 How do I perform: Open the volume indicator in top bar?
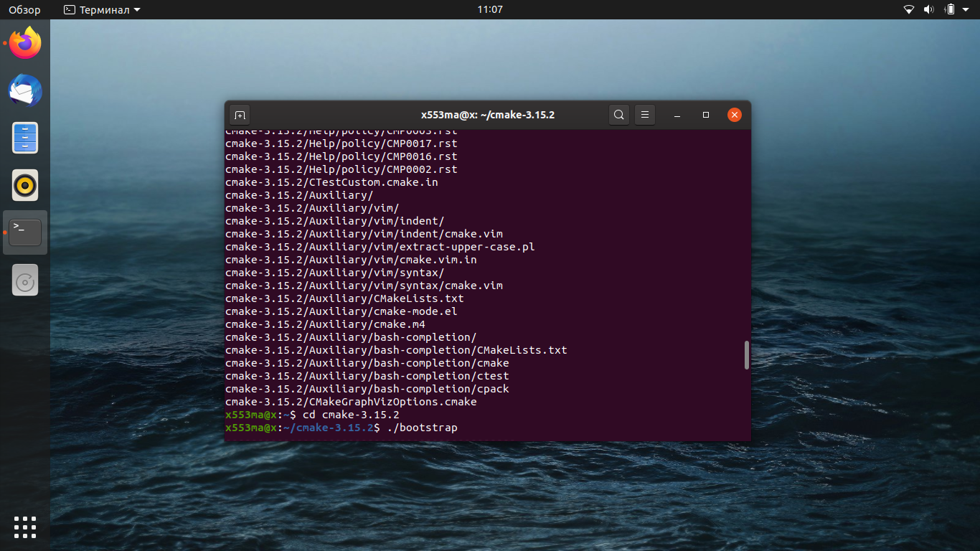click(x=929, y=10)
